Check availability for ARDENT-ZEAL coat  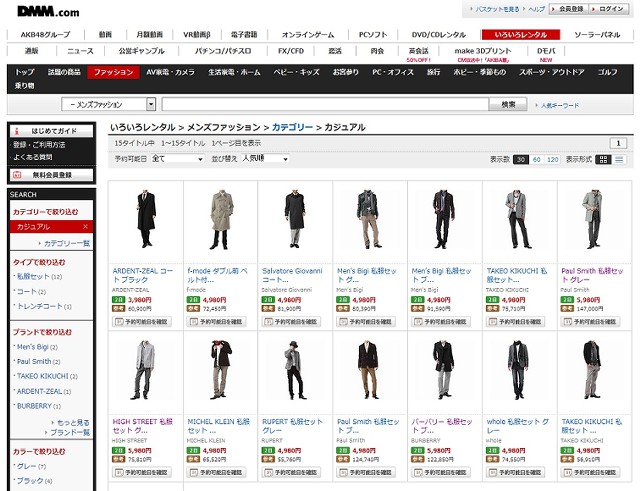pyautogui.click(x=142, y=322)
